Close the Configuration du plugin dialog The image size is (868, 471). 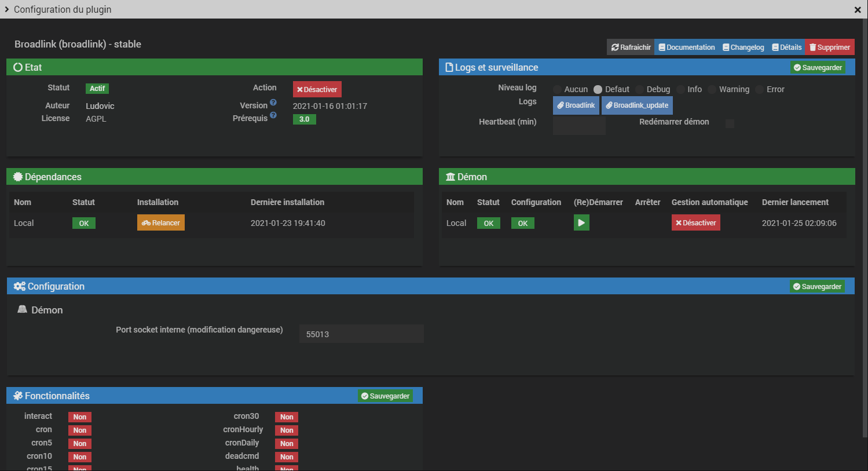(x=858, y=10)
